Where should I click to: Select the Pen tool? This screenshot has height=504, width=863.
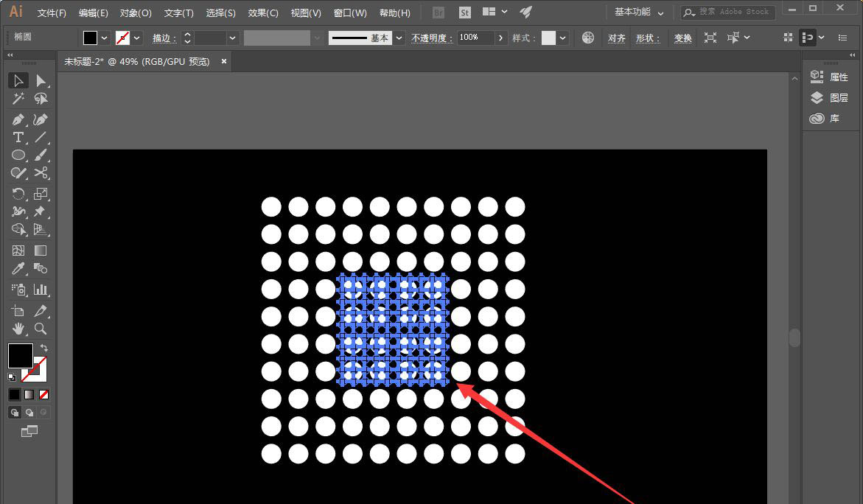click(x=18, y=119)
